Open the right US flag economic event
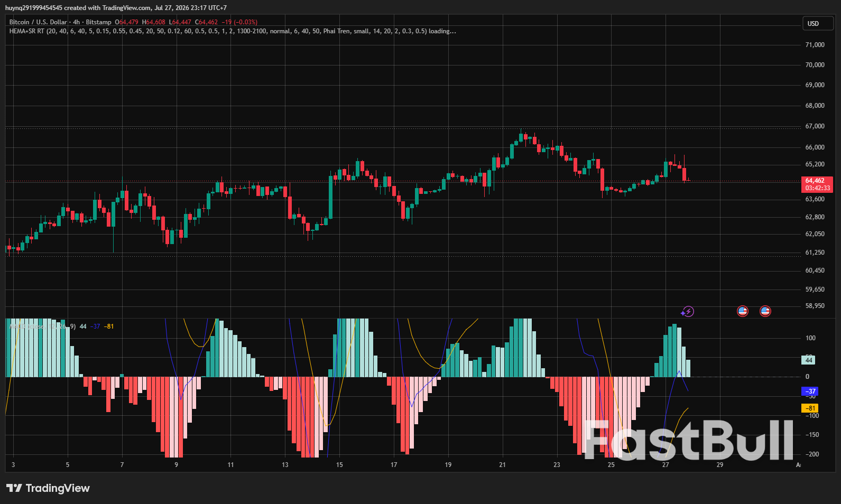This screenshot has height=504, width=841. 765,311
